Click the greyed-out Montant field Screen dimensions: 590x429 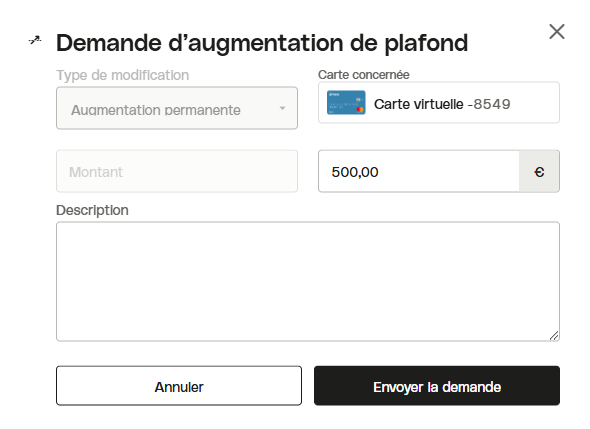[x=177, y=172]
